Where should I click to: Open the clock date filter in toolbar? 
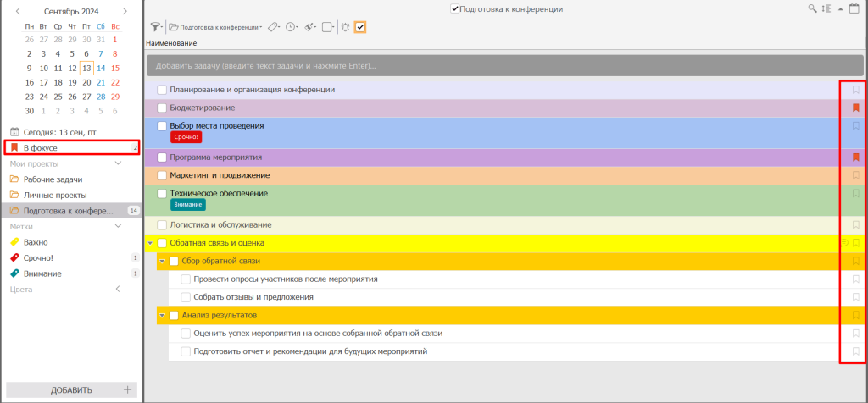(292, 27)
